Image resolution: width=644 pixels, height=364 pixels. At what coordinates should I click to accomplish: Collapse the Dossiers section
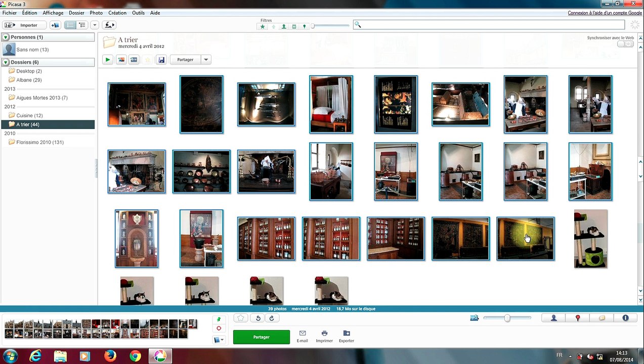coord(6,63)
